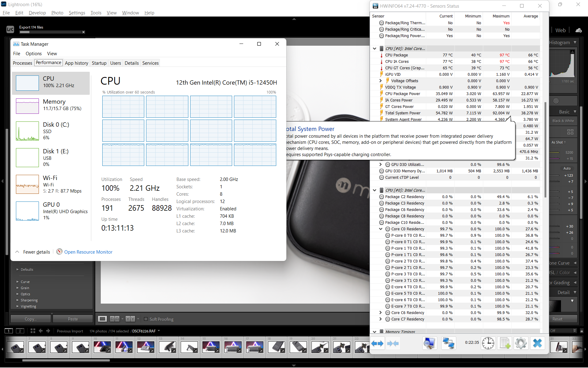Open HWiNFO remote network monitors icon
This screenshot has height=368, width=588.
(x=448, y=343)
